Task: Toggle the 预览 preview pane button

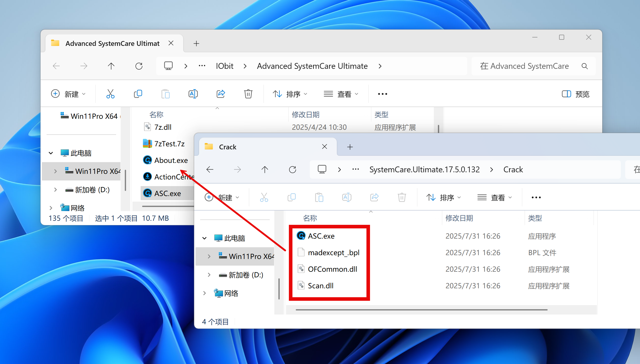Action: (x=576, y=94)
